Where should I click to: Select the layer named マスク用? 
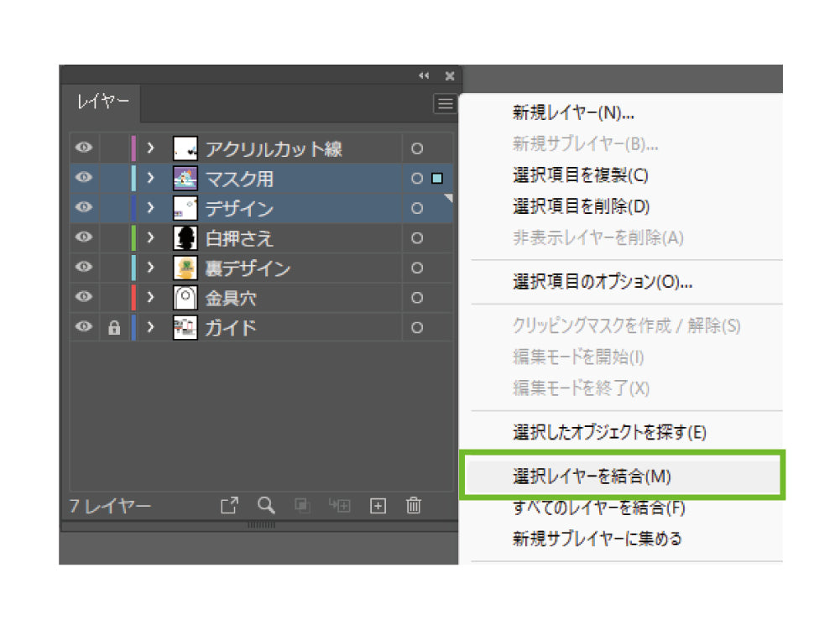click(239, 179)
